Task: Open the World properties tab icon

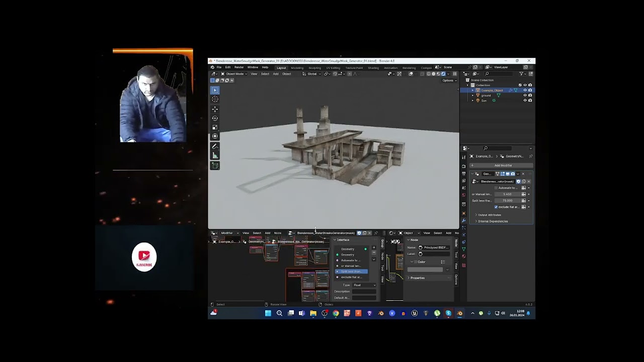Action: coord(464,195)
